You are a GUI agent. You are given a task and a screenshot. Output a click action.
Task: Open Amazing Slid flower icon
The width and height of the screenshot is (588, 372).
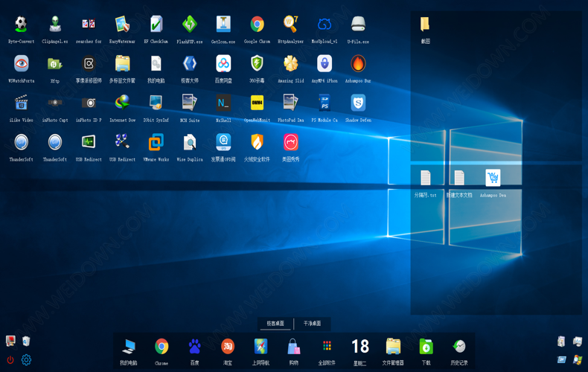coord(290,64)
